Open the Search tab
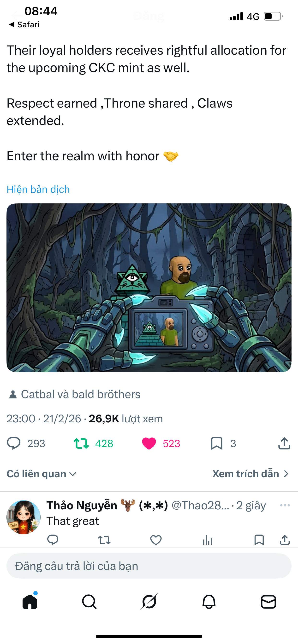 [x=89, y=602]
